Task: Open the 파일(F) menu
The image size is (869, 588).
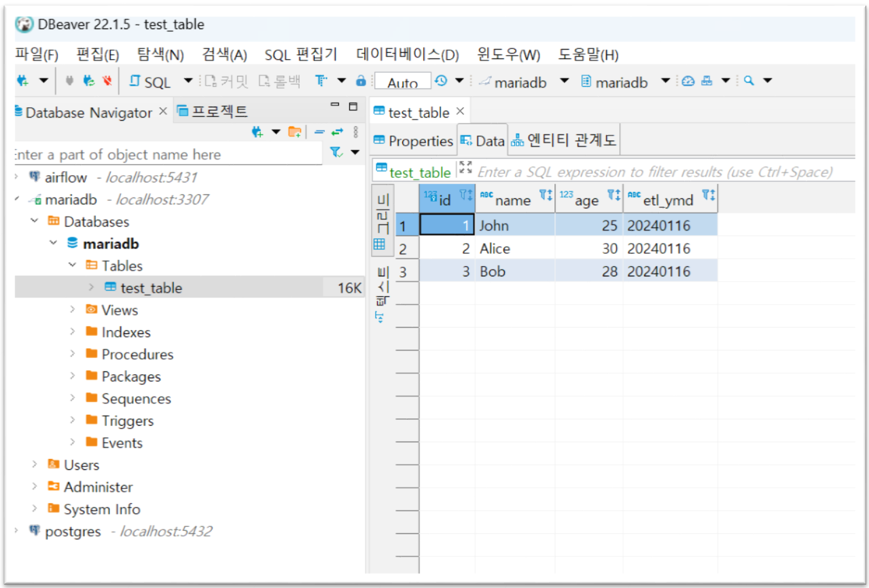Action: 37,54
